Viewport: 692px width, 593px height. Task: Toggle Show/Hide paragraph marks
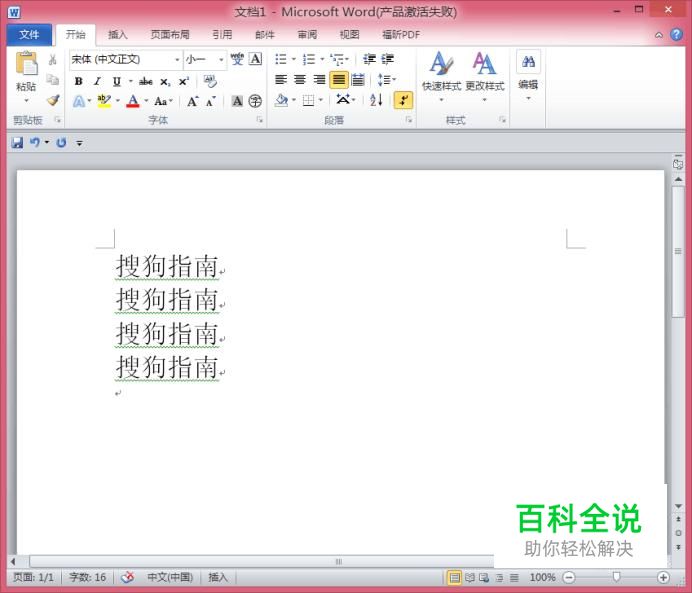point(403,100)
